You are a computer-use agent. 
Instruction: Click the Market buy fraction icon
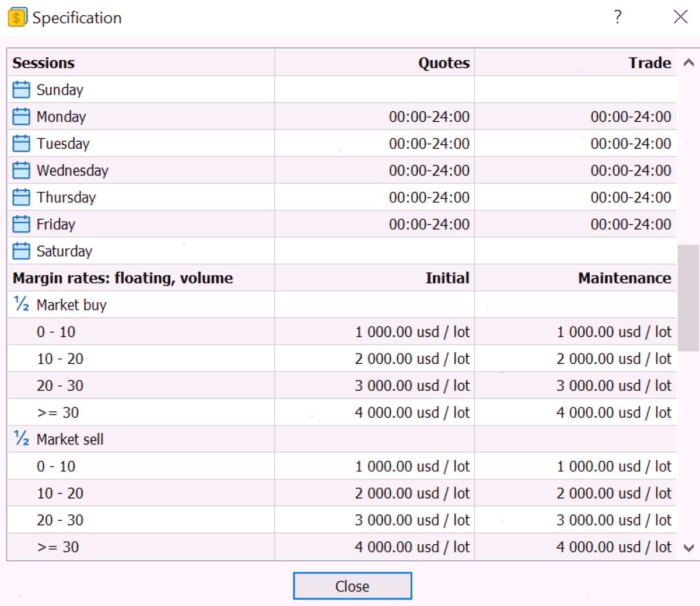click(x=22, y=304)
